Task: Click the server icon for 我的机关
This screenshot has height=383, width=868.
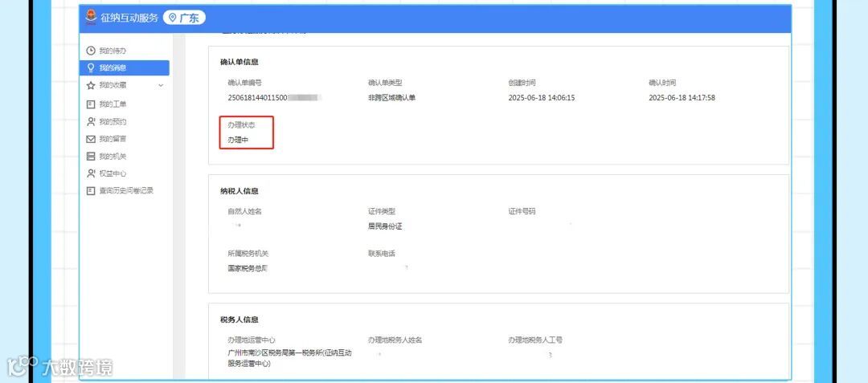Action: click(91, 157)
